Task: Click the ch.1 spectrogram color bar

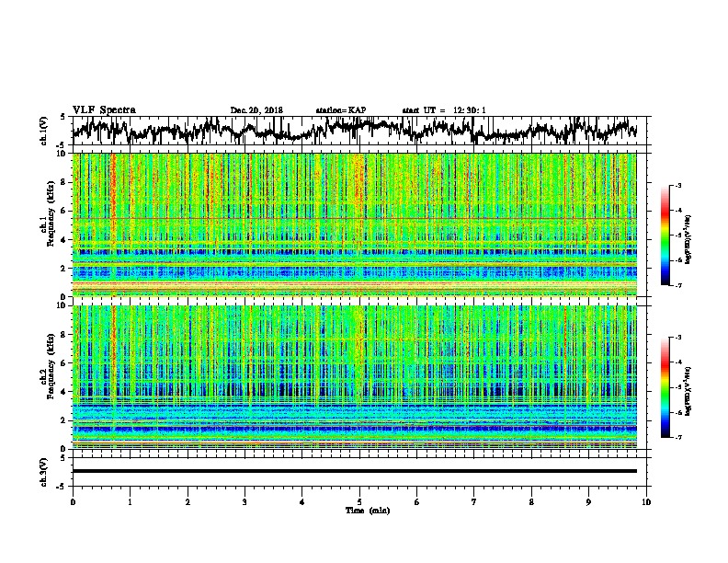Action: 665,236
